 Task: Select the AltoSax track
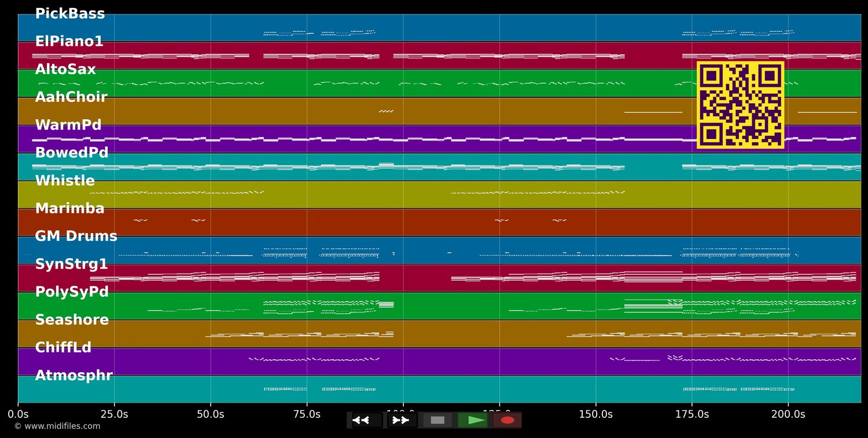(x=65, y=69)
